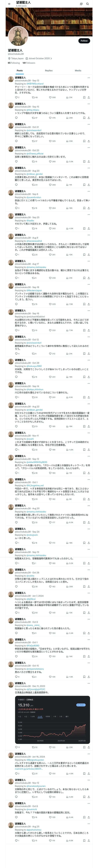Screen dimensions: 98x868
Task: Open the search icon in the profile header
Action: coord(88,4)
